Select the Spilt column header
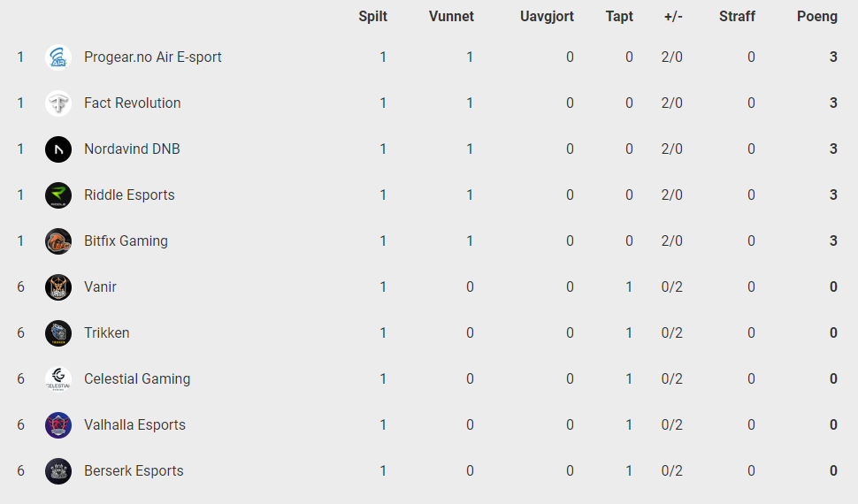Image resolution: width=858 pixels, height=504 pixels. point(372,17)
